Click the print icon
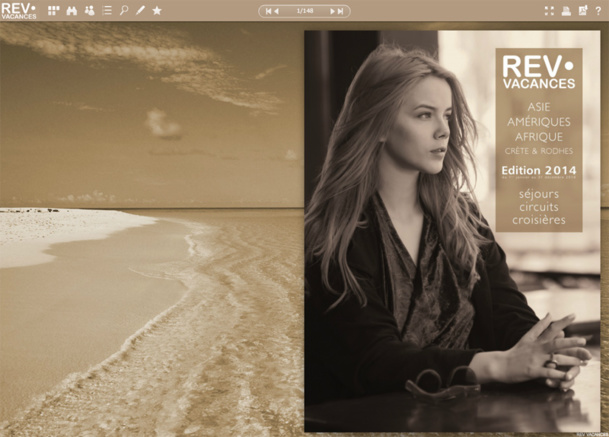609x437 pixels. click(x=566, y=10)
